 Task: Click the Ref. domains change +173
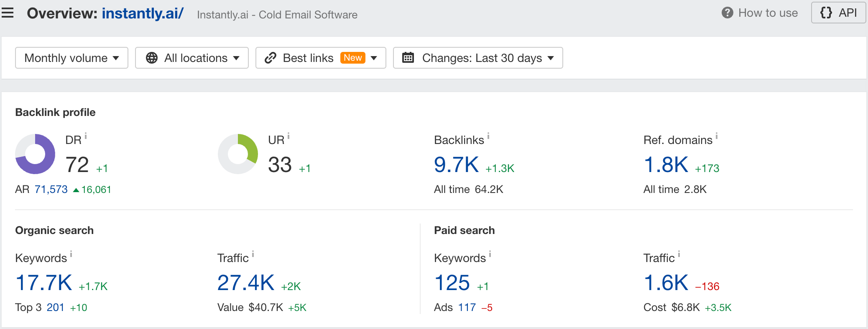point(707,168)
